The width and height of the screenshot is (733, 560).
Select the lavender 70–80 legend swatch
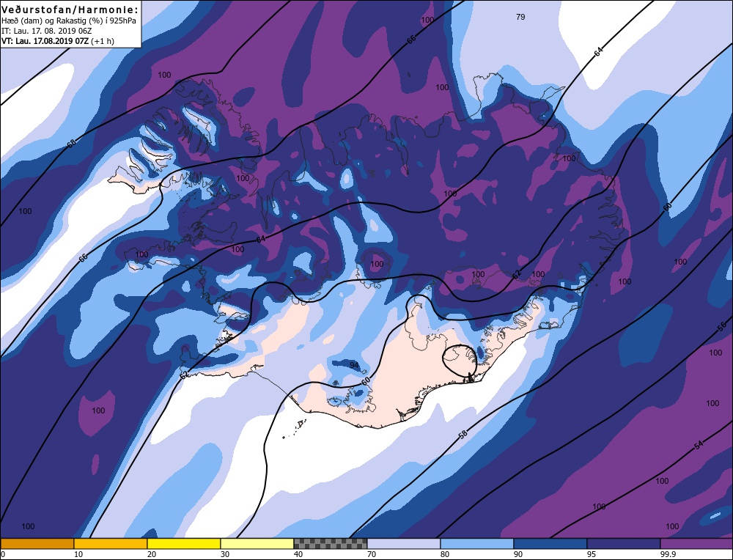(x=403, y=543)
